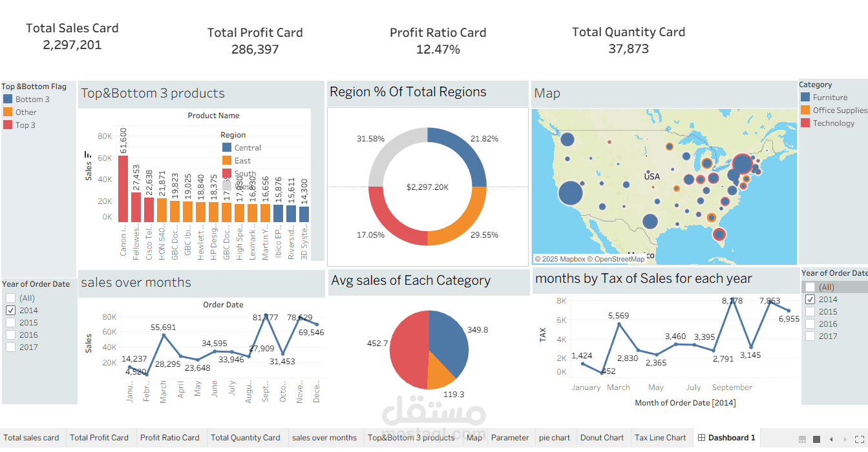This screenshot has height=452, width=868.
Task: Enable (All) in right Year of Order Date filter
Action: tap(810, 287)
